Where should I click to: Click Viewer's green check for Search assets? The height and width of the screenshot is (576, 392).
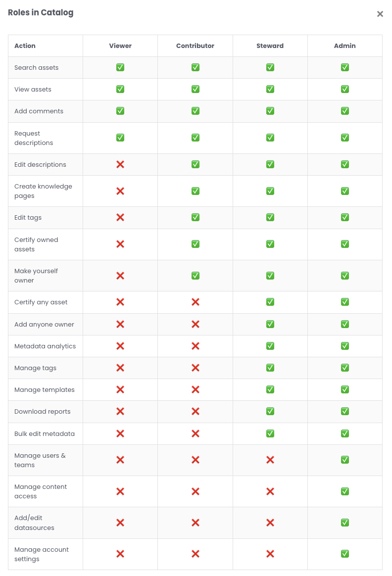120,67
